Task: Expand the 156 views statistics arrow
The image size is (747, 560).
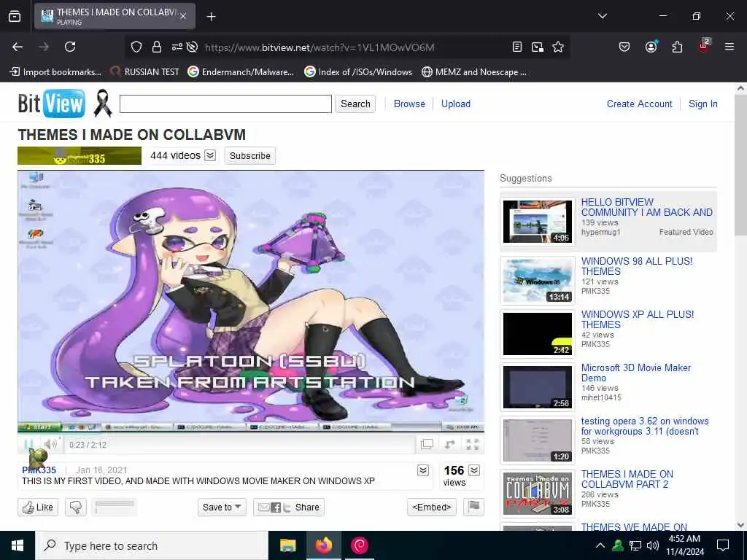Action: point(474,470)
